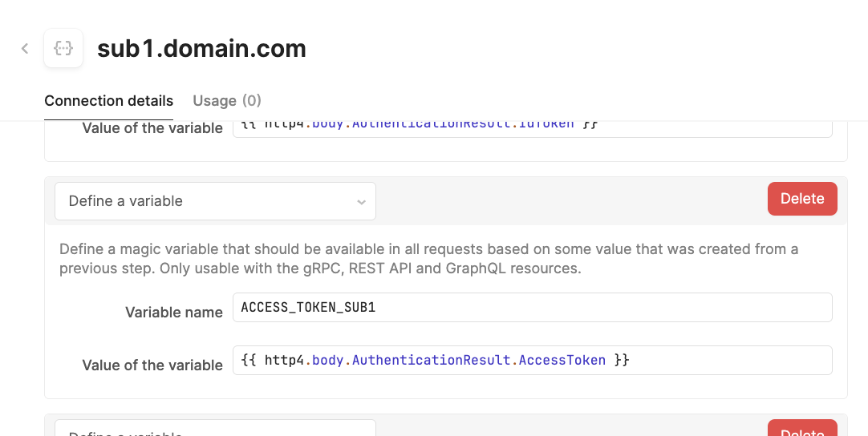Click the bottom partially visible Delete button
This screenshot has height=436, width=868.
tap(802, 428)
